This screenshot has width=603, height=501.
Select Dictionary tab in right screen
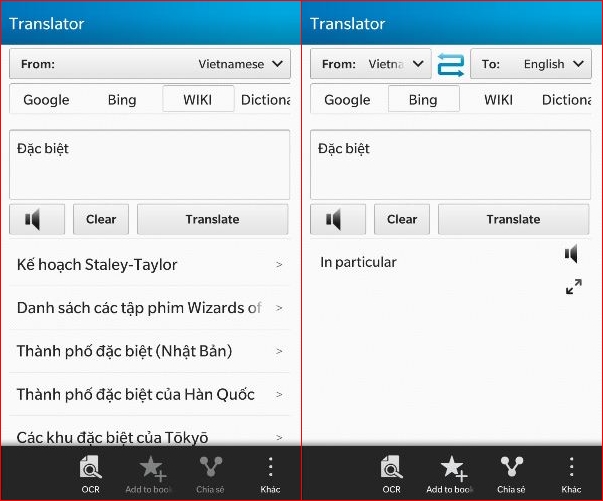[x=566, y=100]
